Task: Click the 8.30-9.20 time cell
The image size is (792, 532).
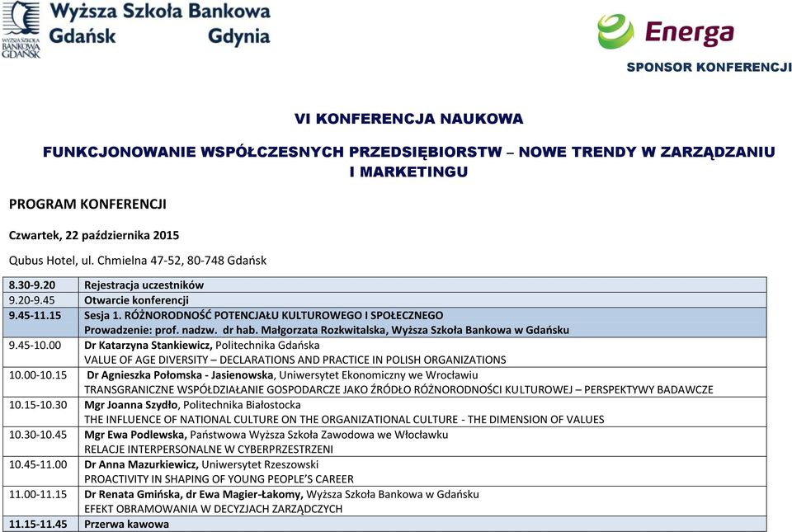Action: 40,285
